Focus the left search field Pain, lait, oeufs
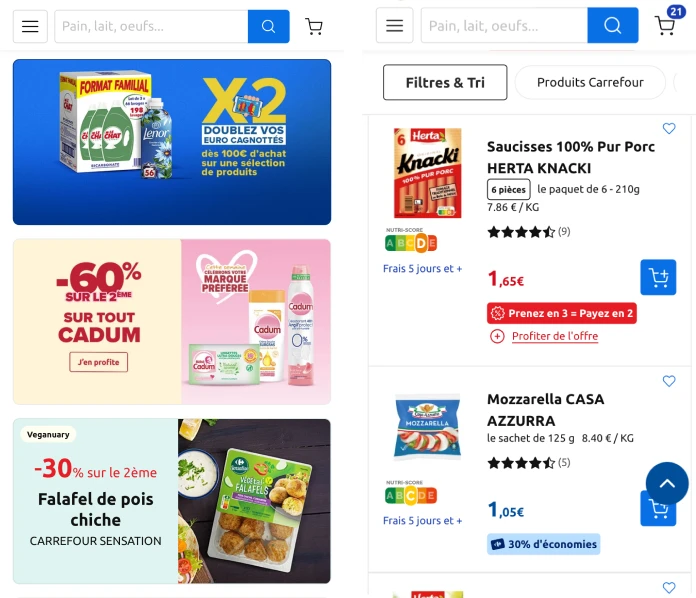696x598 pixels. click(151, 27)
